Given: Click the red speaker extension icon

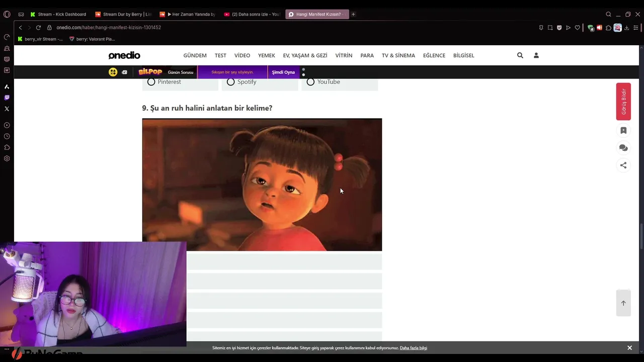Looking at the screenshot, I should (x=599, y=28).
